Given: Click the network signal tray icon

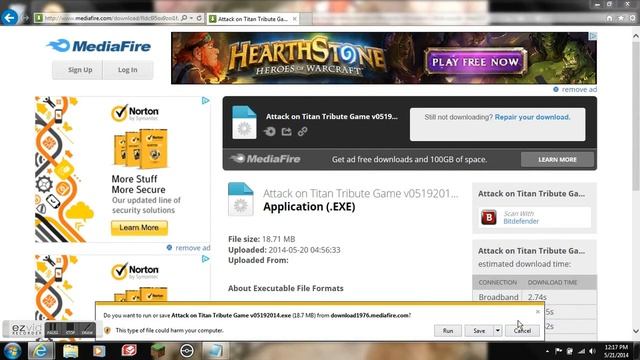Looking at the screenshot, I should click(x=581, y=351).
